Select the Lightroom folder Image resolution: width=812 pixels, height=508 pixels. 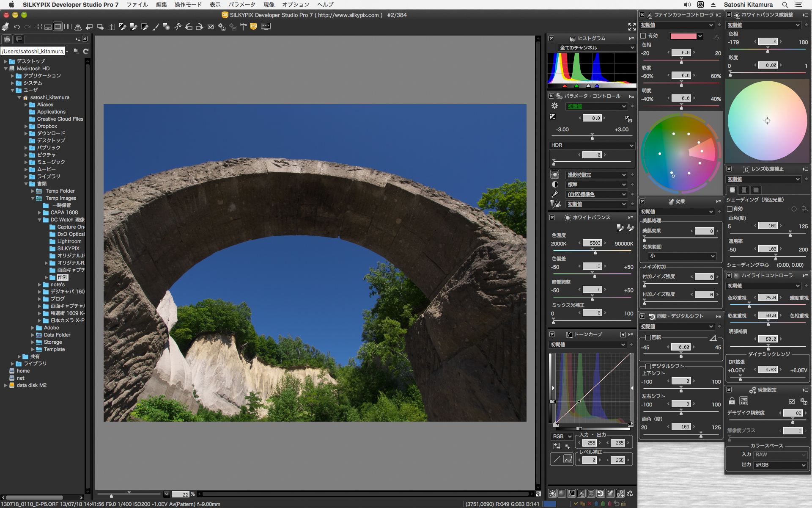tap(69, 241)
